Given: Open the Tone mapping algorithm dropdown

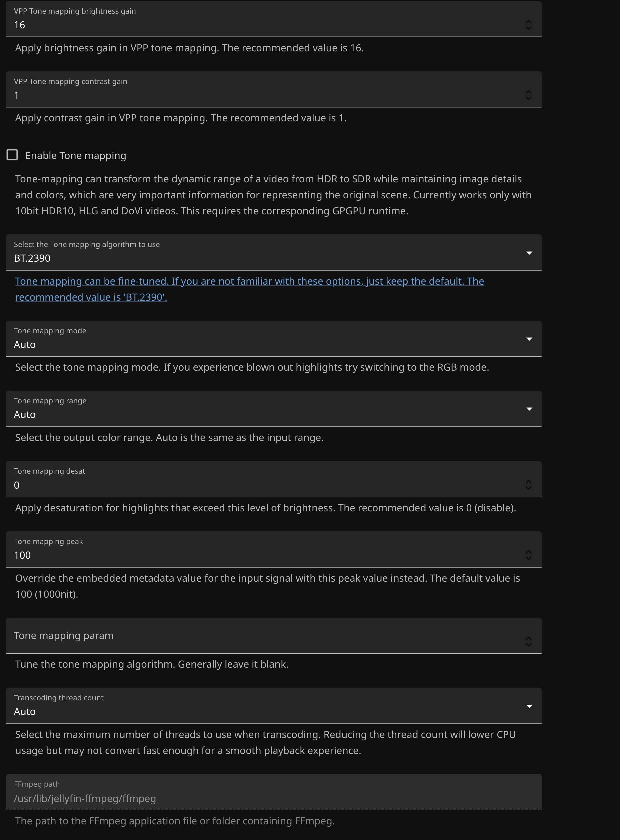Looking at the screenshot, I should tap(273, 253).
